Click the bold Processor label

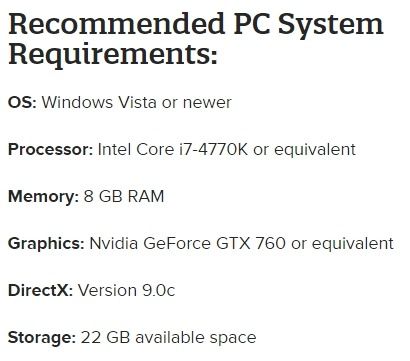coord(50,149)
